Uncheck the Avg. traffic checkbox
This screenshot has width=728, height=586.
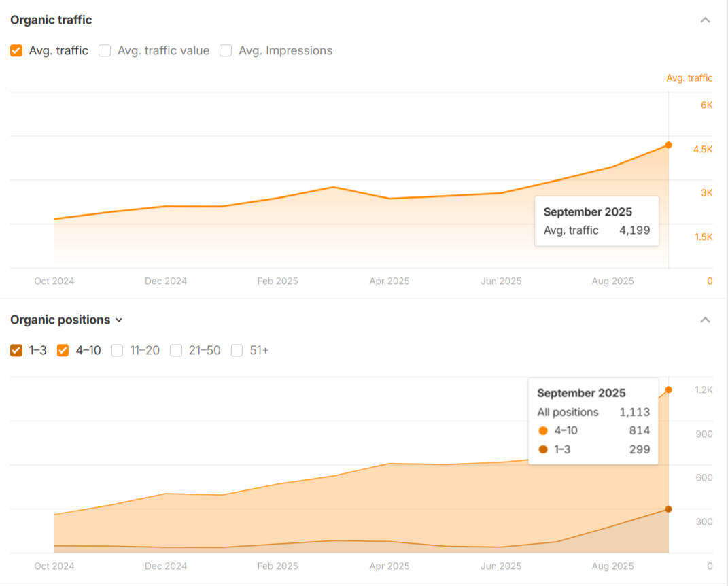[16, 50]
